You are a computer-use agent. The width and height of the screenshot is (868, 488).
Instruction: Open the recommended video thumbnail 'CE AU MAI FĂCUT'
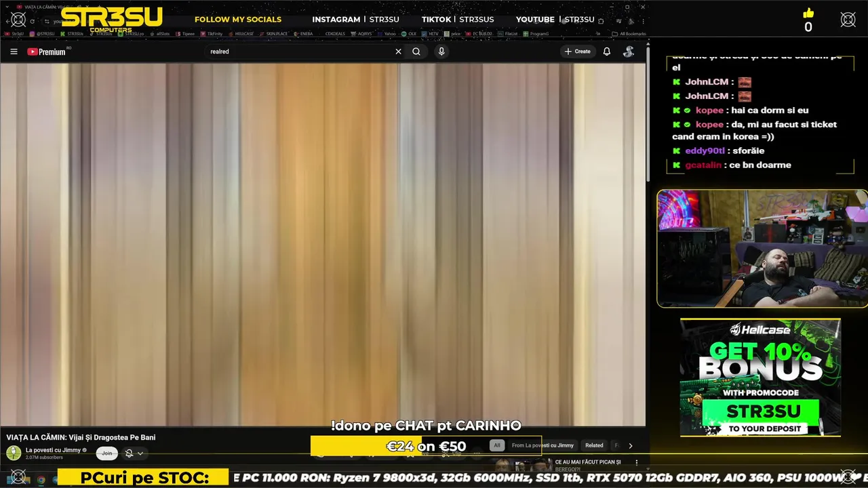[522, 465]
